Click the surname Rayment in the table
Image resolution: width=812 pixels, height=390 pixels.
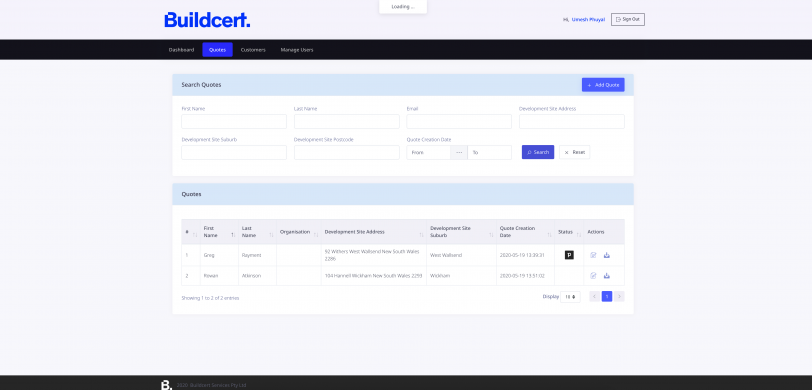252,255
